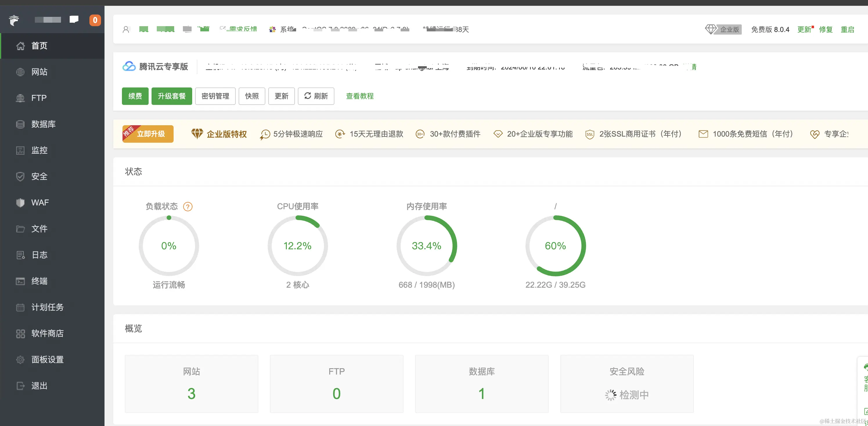Click the chat message icon in sidebar header

pos(74,19)
